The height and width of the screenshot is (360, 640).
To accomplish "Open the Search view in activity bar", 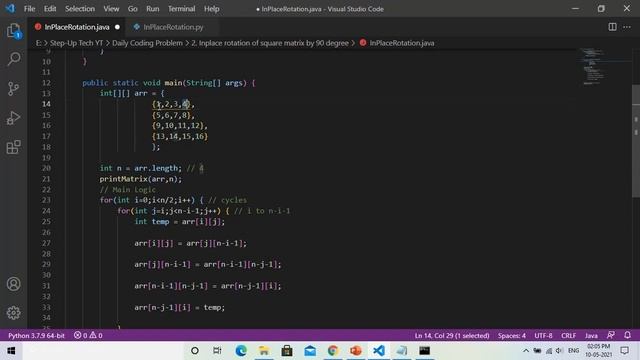I will pyautogui.click(x=13, y=59).
